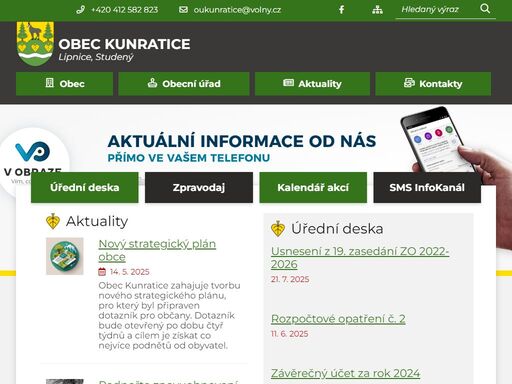512x384 pixels.
Task: Click the newspaper icon in Aktuality menu
Action: click(x=288, y=83)
